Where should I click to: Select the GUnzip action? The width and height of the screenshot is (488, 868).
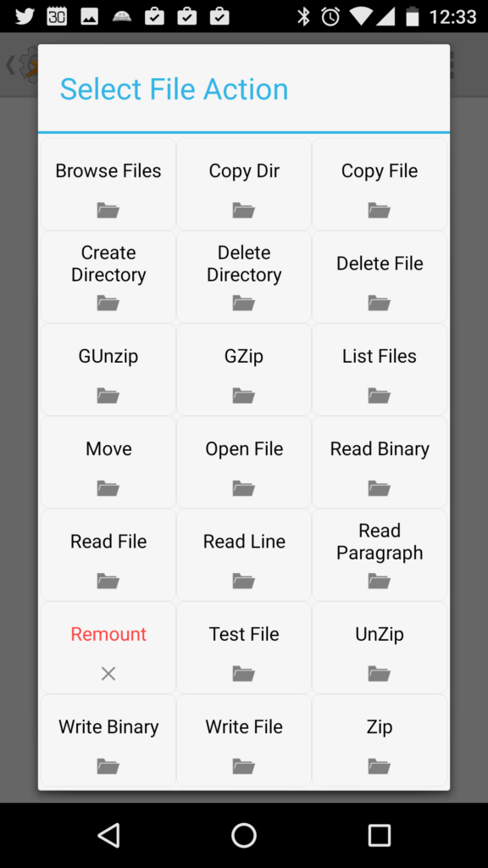(x=108, y=370)
